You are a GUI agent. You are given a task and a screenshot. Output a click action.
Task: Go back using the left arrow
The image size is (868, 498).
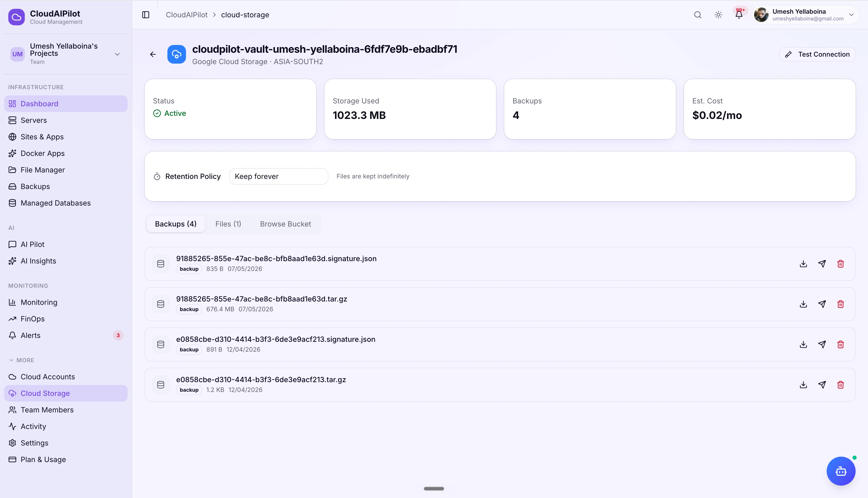coord(153,54)
